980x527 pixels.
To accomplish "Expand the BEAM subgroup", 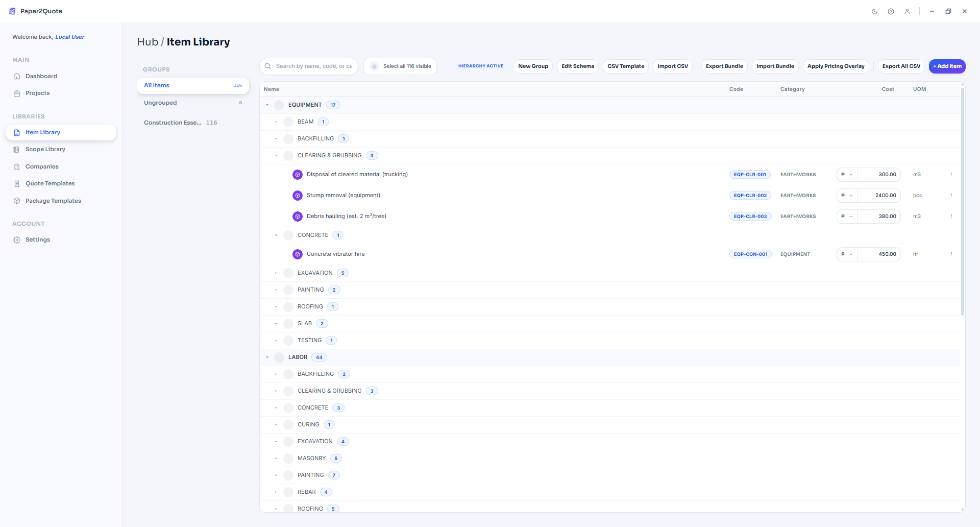I will pyautogui.click(x=276, y=122).
